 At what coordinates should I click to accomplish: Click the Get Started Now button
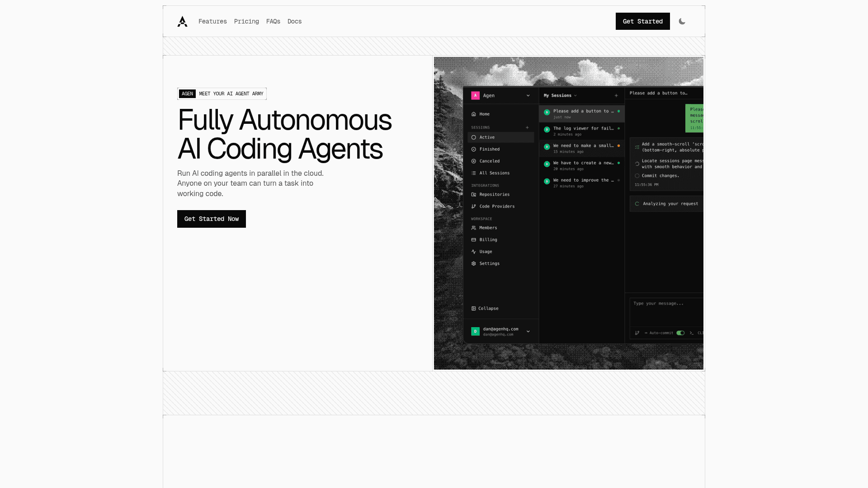211,219
